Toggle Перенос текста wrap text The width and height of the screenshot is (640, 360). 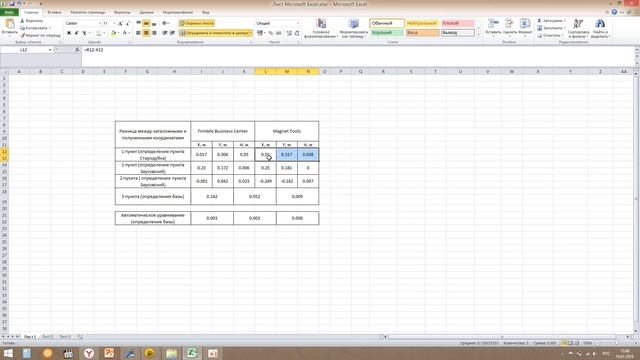[197, 23]
